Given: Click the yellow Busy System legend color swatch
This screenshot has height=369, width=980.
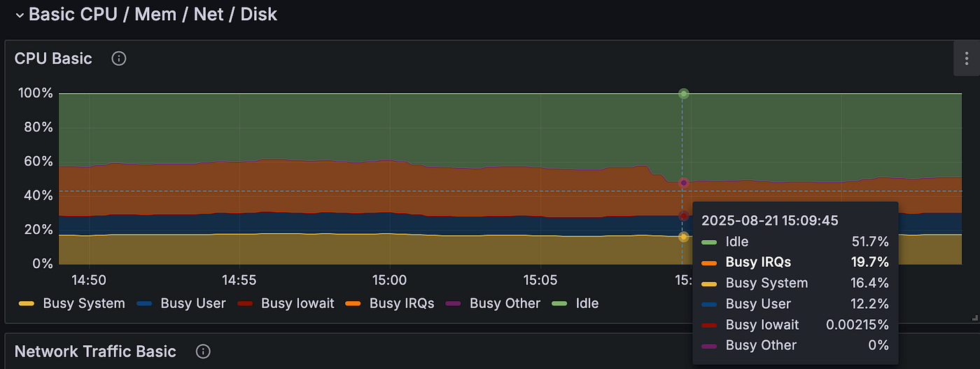Looking at the screenshot, I should 27,304.
